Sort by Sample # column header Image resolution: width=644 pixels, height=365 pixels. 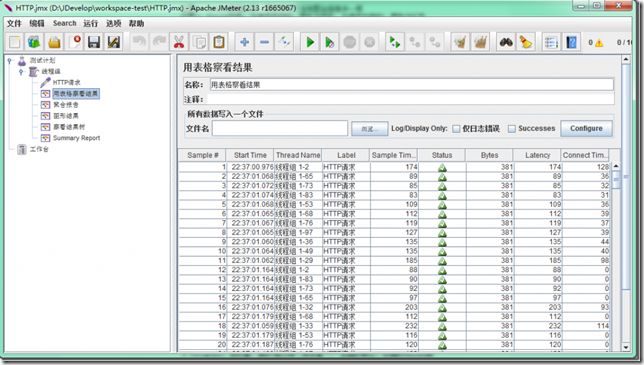202,155
